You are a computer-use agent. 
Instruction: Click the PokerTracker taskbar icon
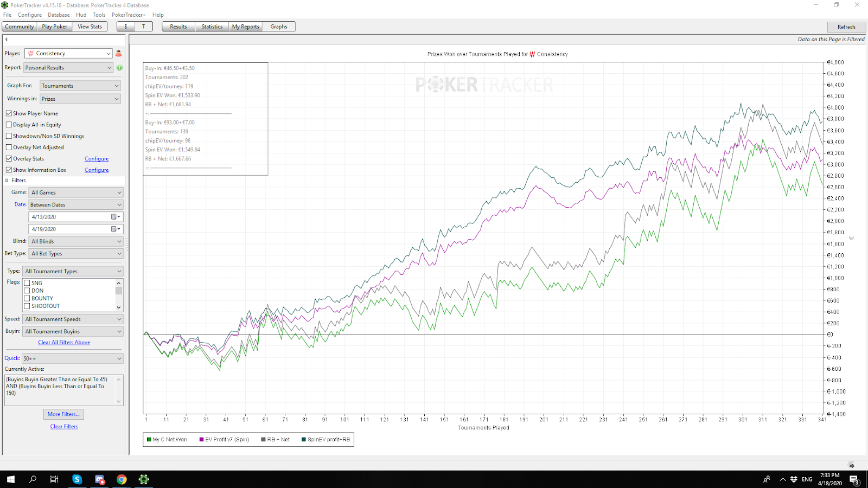click(x=144, y=479)
